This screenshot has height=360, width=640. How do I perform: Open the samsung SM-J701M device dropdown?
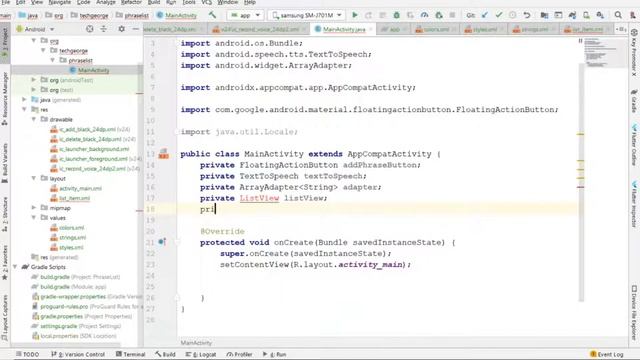pos(307,15)
